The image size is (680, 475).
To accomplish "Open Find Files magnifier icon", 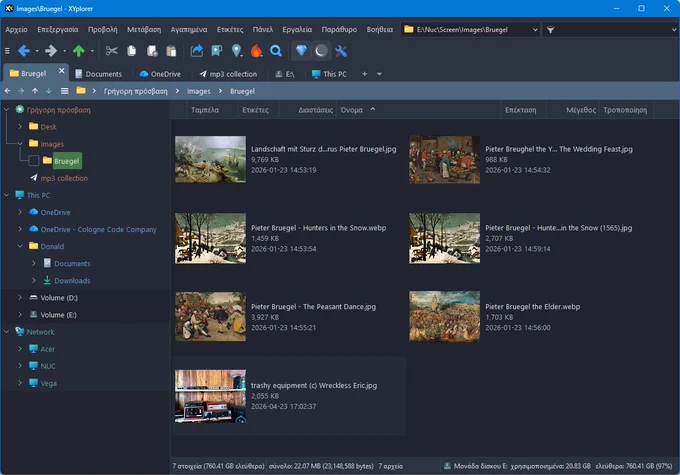I will tap(276, 51).
